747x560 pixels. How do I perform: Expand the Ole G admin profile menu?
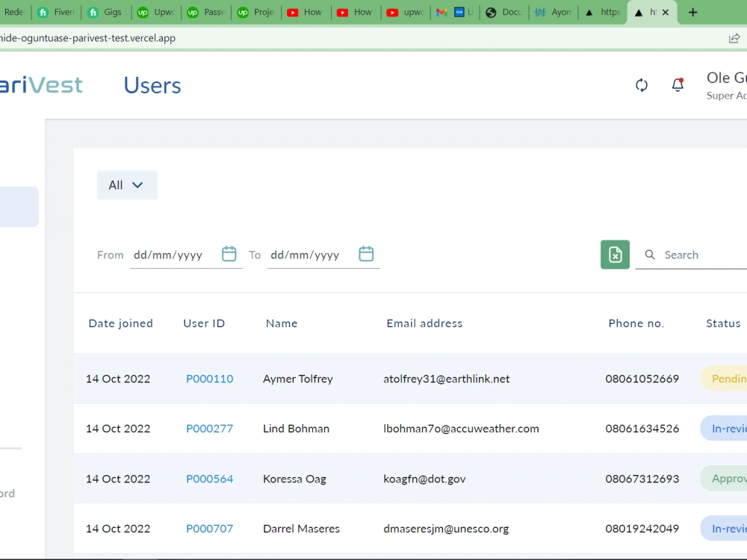(x=725, y=84)
